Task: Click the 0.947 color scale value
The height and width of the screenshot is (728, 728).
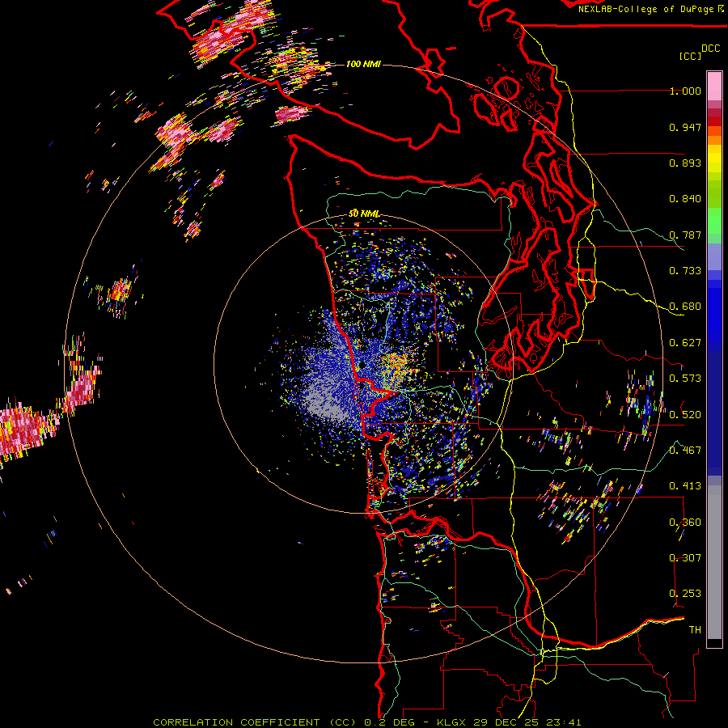Action: [x=685, y=127]
